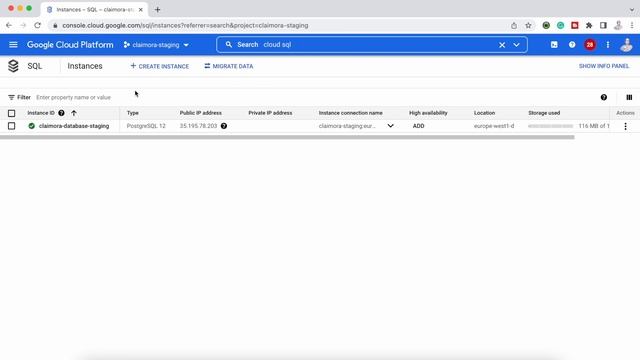Open the settings and utilities kebab menu
The height and width of the screenshot is (360, 640).
tap(608, 45)
